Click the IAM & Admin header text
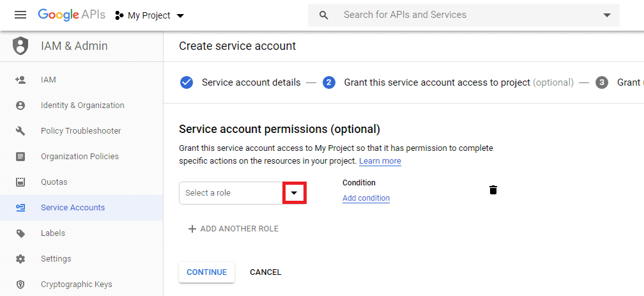Viewport: 644px width, 296px height. (74, 46)
